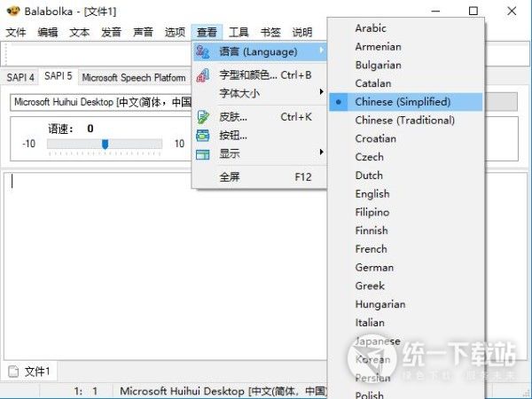Open the 说明 menu
Viewport: 532px width, 399px height.
[302, 32]
